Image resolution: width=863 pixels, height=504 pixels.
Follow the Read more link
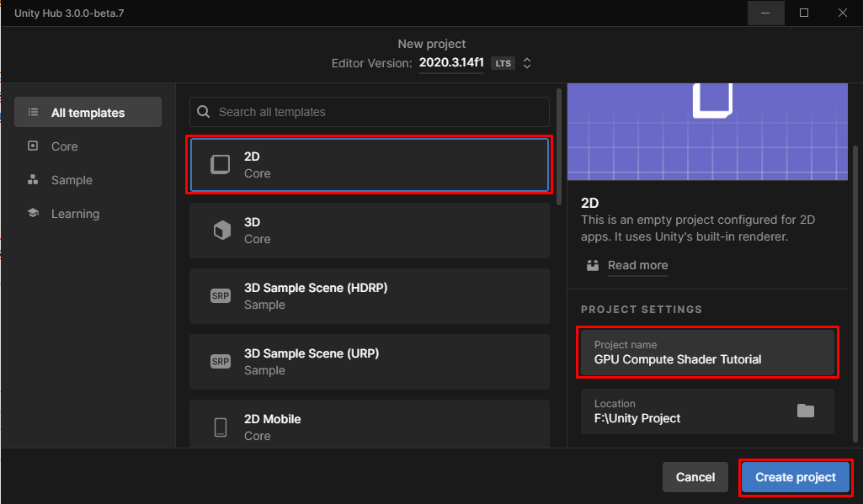point(637,265)
